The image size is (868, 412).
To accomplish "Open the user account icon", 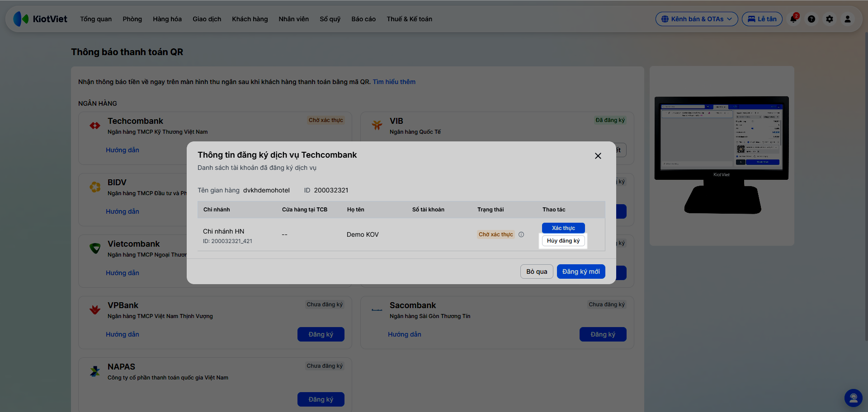I will [x=848, y=19].
